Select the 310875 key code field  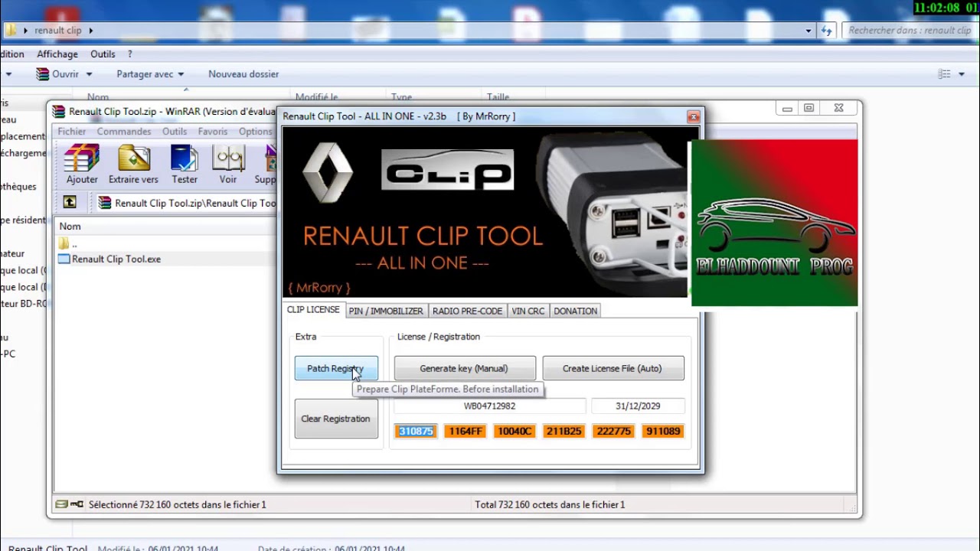pos(416,432)
